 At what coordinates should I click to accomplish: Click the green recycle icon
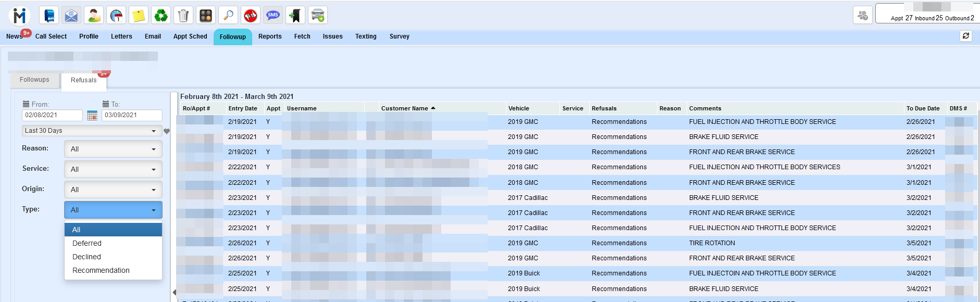tap(161, 16)
